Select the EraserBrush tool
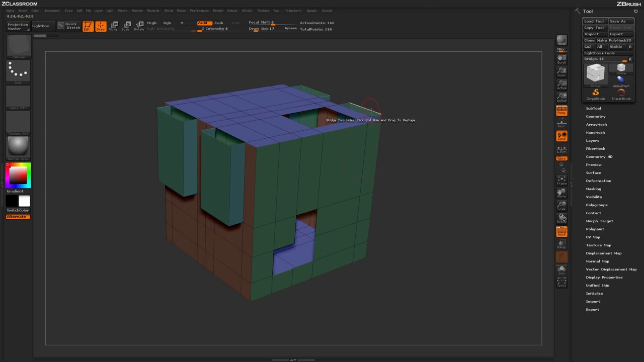This screenshot has height=362, width=644. (x=621, y=94)
